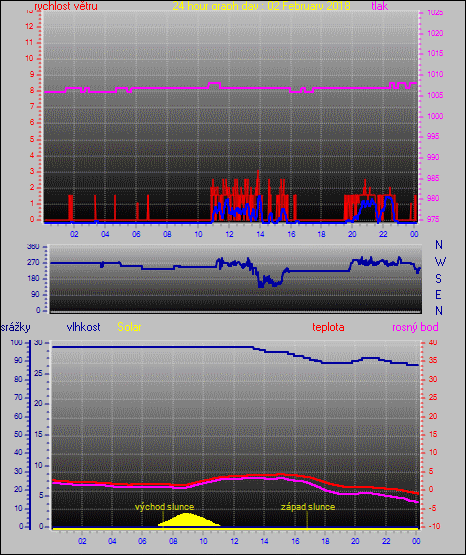Click the pressure value '975' on right axis

tap(433, 219)
